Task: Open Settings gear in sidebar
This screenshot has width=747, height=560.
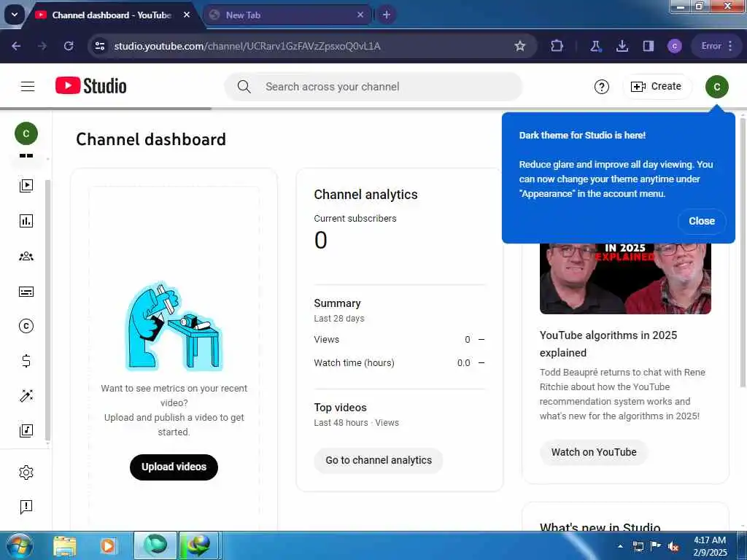Action: pyautogui.click(x=26, y=472)
